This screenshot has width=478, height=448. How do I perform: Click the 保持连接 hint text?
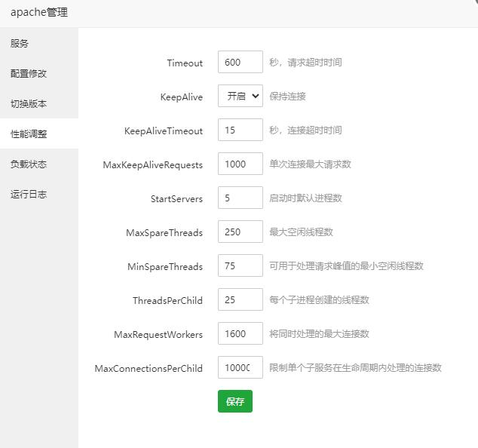pyautogui.click(x=287, y=96)
